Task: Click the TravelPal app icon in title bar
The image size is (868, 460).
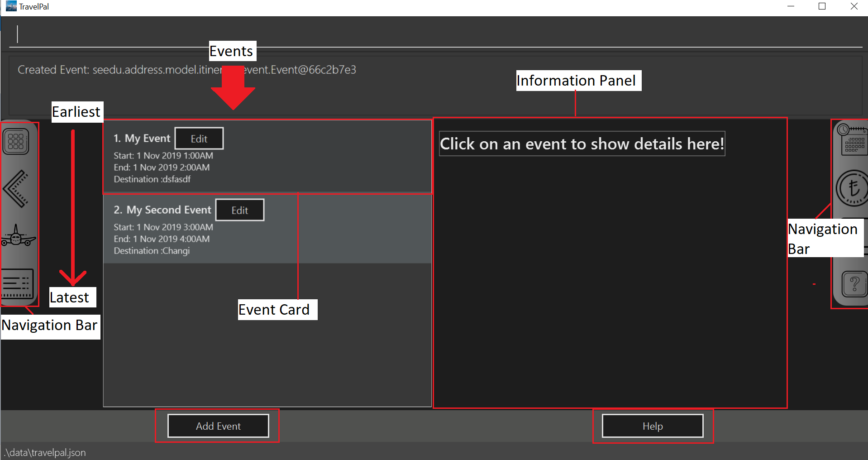Action: point(11,6)
